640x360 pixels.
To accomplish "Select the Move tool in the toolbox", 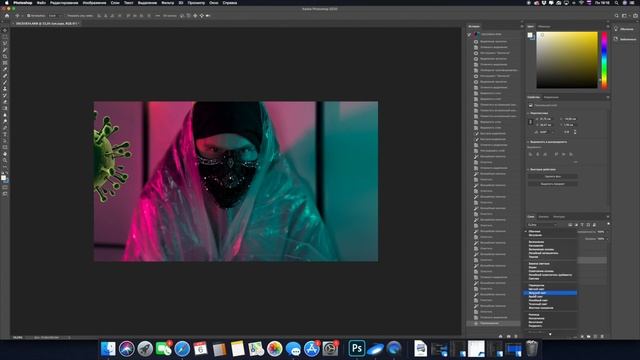I will 5,30.
